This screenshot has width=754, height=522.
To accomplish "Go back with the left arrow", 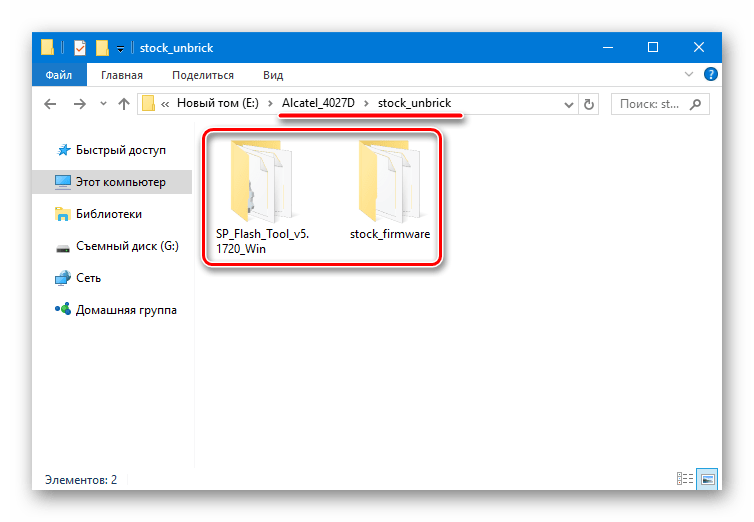I will tap(50, 104).
